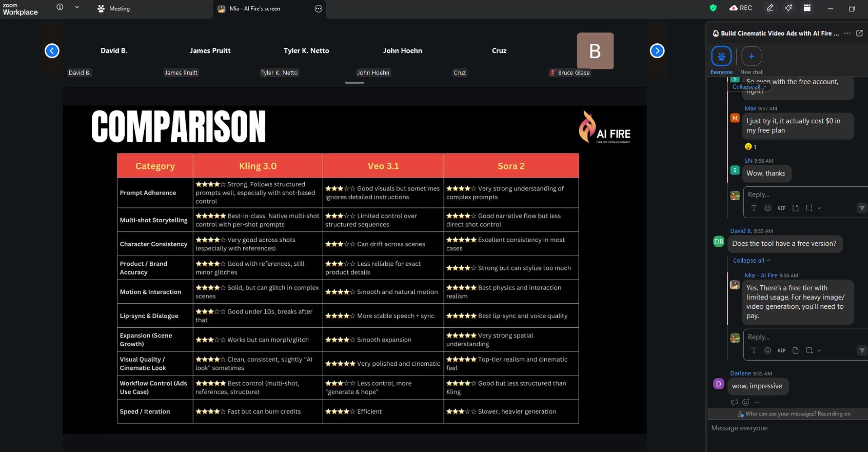
Task: Open the AI Companion sparkle icon
Action: [x=788, y=8]
